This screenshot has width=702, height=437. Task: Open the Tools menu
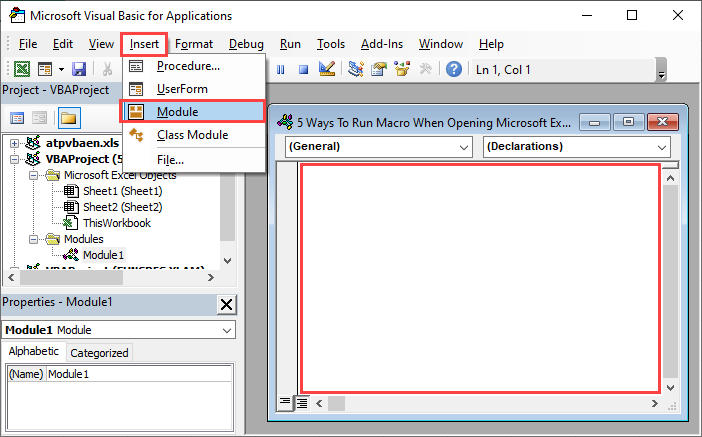point(331,44)
